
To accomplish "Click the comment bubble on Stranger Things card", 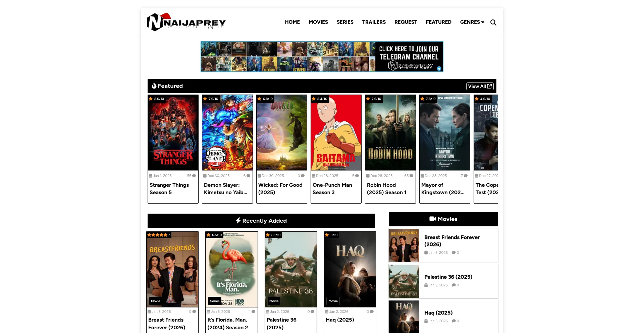I will tap(194, 176).
